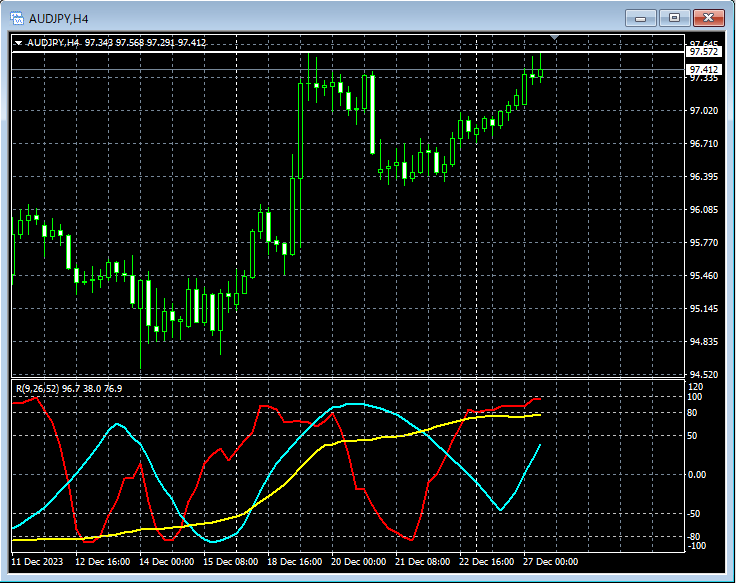Click the 18 Dec 16:00 time label
Viewport: 737px width, 583px height.
(295, 561)
